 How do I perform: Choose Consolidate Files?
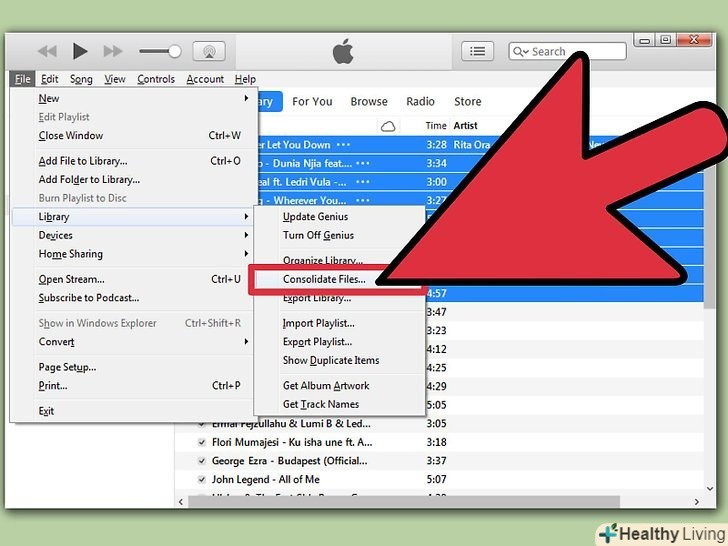(x=324, y=280)
